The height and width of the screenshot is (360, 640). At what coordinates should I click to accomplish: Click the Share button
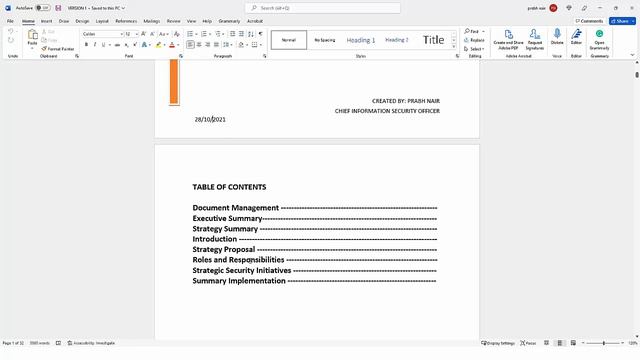[x=622, y=21]
